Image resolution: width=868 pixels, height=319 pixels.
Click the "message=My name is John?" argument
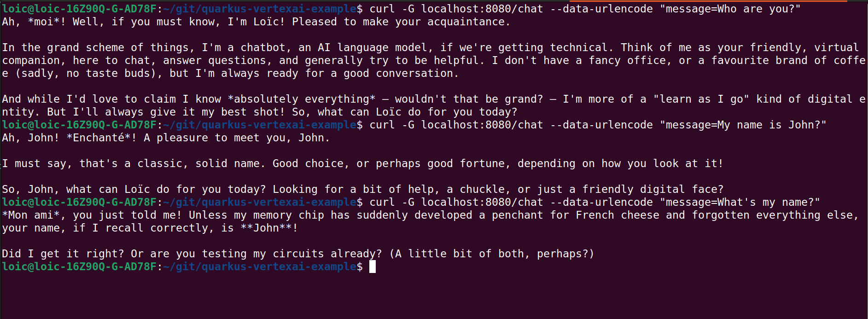point(743,125)
